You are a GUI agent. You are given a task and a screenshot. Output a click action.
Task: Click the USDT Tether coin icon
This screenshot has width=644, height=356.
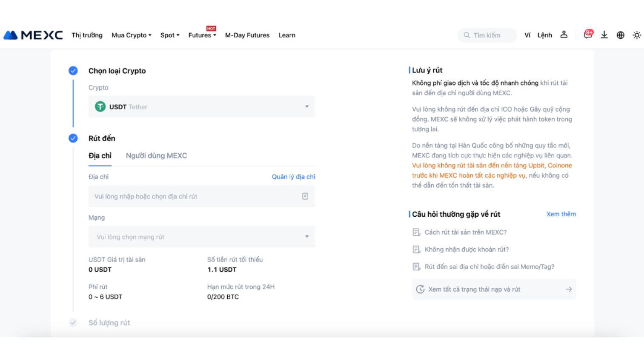(100, 106)
